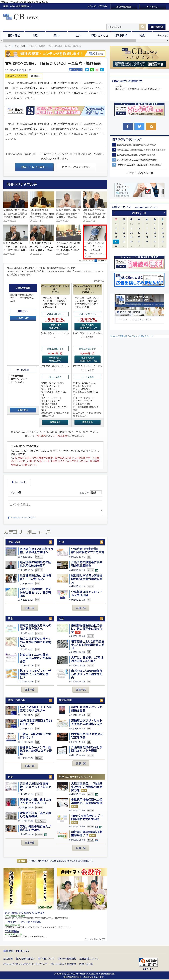Viewport: 169px width, 980px height.
Task: Click RSS icon in 新商品情報 header
Action: 102,700
